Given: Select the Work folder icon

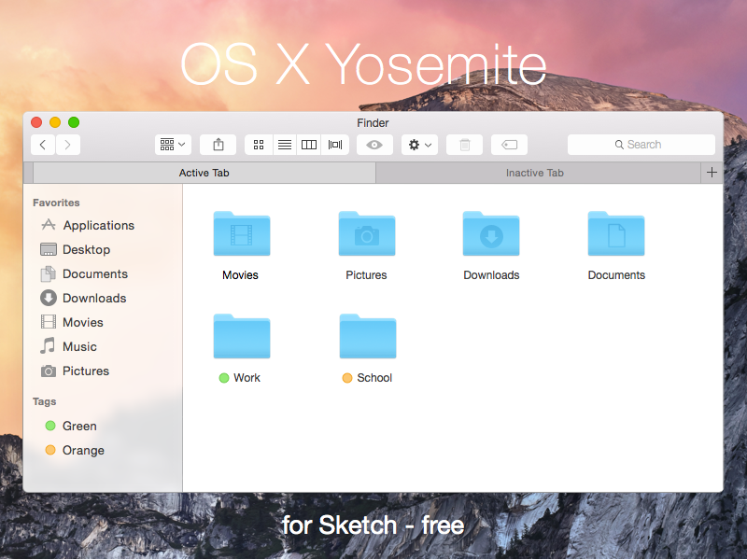Looking at the screenshot, I should click(x=242, y=337).
